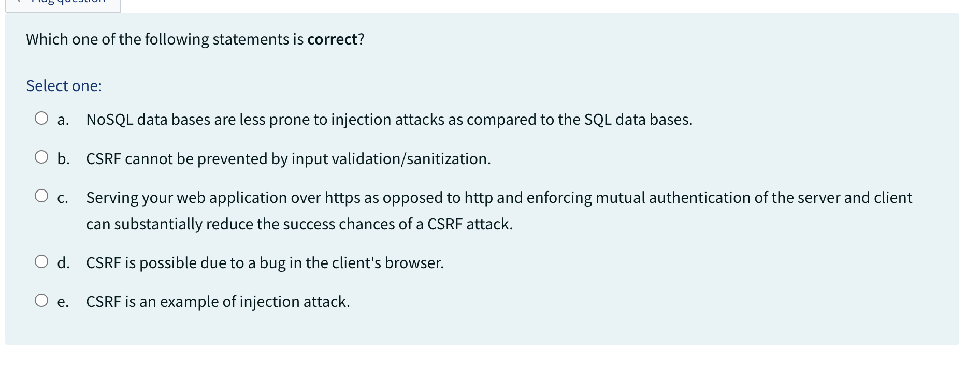This screenshot has width=980, height=381.
Task: Click the option b answer text
Action: click(289, 159)
